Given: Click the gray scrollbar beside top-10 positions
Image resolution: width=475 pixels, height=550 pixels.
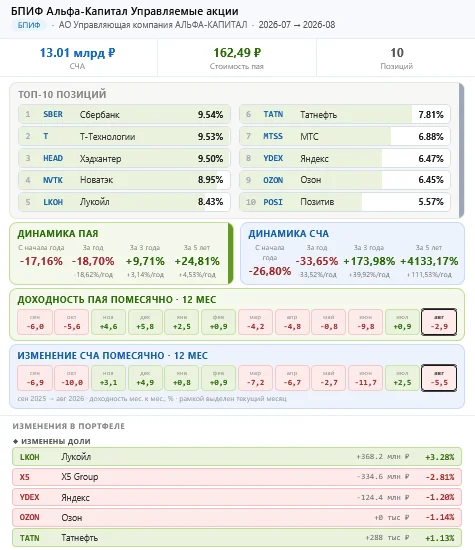Looking at the screenshot, I should (x=462, y=150).
